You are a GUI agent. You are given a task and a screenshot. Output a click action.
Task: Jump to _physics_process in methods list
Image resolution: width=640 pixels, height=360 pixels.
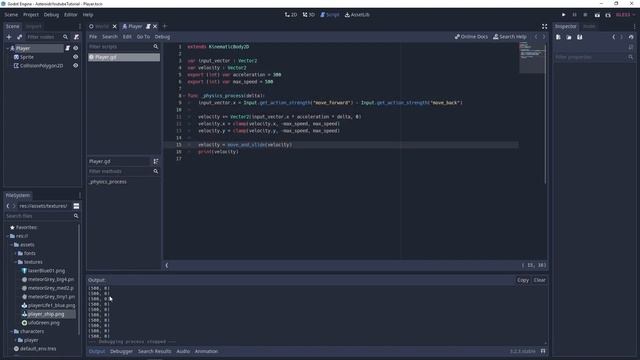tap(108, 182)
